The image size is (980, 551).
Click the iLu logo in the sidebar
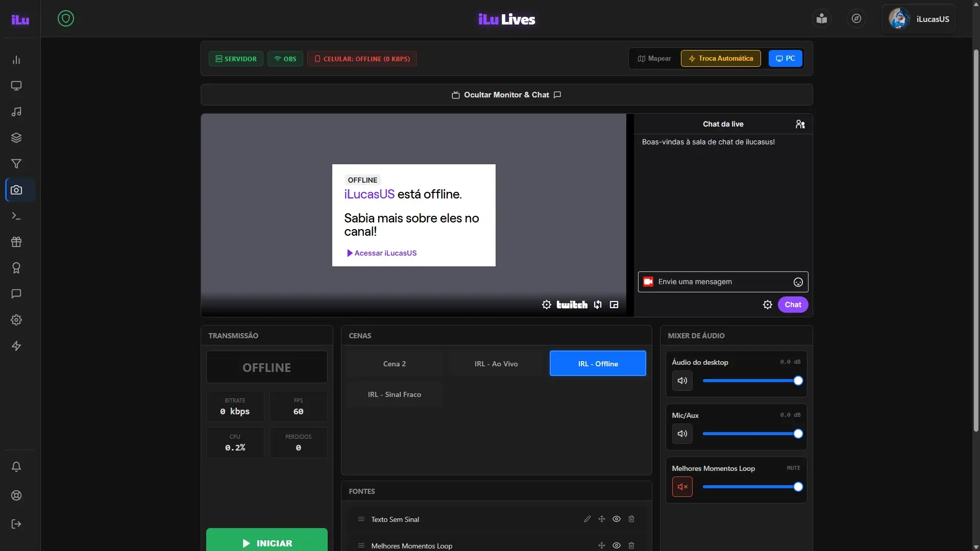(x=20, y=19)
